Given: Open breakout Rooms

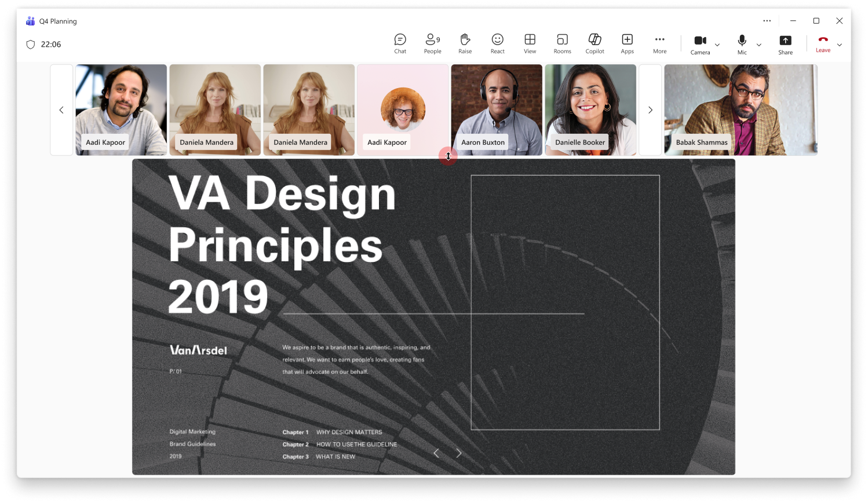Looking at the screenshot, I should [562, 43].
